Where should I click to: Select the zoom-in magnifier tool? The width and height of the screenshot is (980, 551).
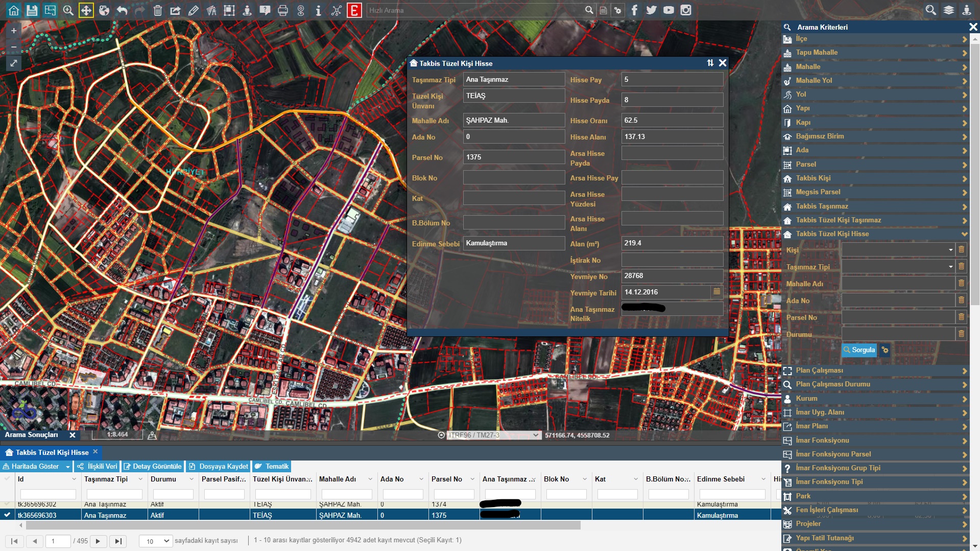(x=68, y=10)
